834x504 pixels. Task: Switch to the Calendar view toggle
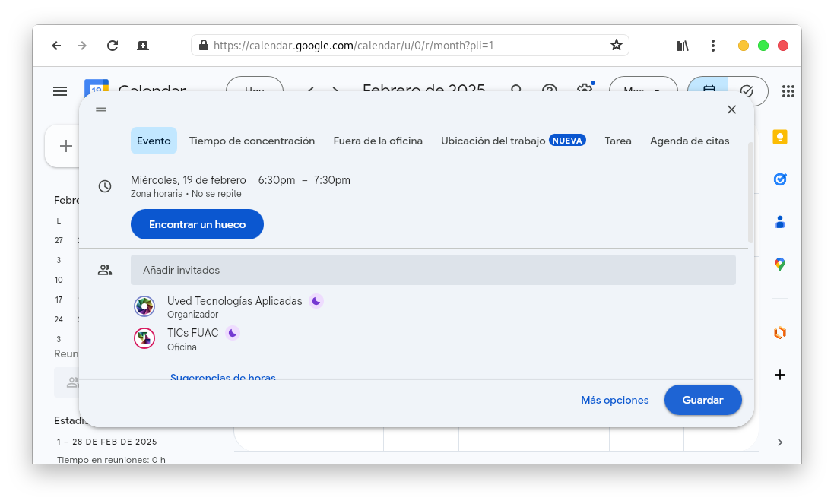coord(709,90)
